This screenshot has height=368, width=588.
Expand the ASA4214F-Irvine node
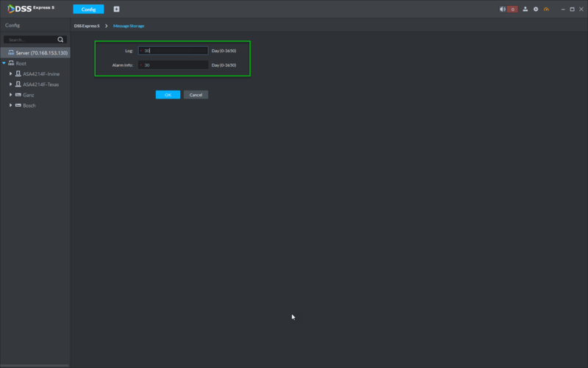click(x=10, y=74)
